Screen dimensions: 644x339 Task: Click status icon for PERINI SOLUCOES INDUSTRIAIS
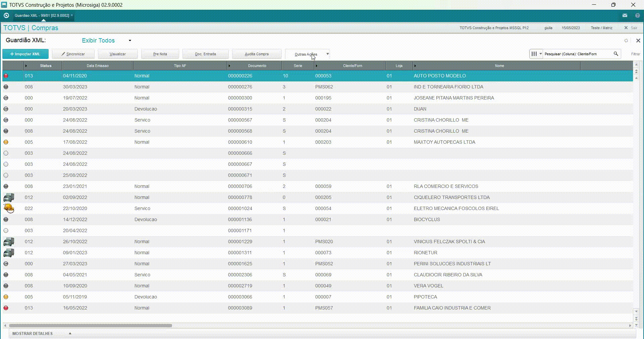6,264
